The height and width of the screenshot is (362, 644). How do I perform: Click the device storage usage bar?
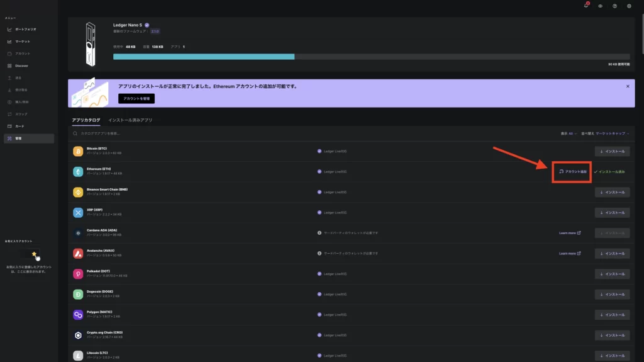pos(371,57)
